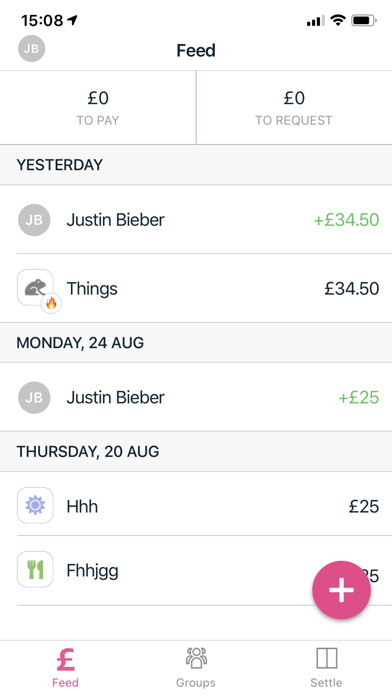Tap the split-panel Settle icon
Image resolution: width=392 pixels, height=696 pixels.
pos(326,658)
